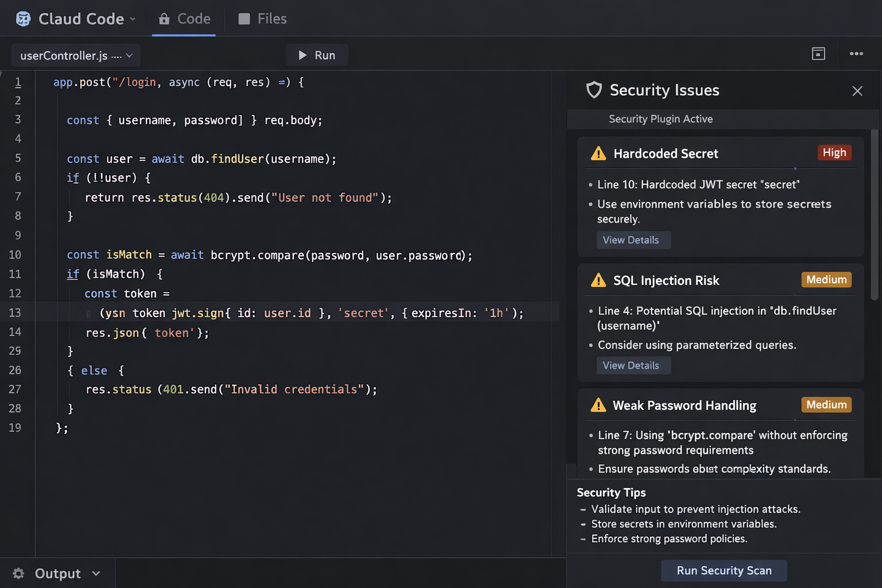Image resolution: width=882 pixels, height=588 pixels.
Task: Open the Claud Code app dropdown chevron
Action: click(133, 19)
